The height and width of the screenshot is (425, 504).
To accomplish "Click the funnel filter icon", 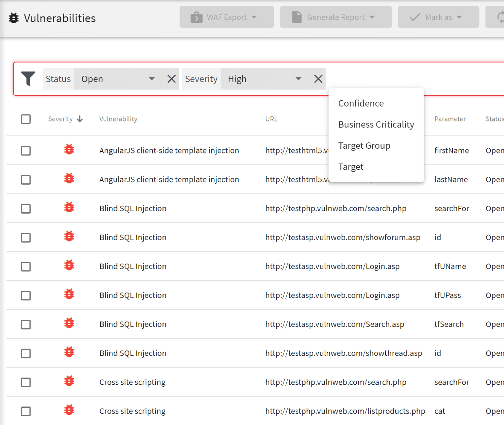I will pyautogui.click(x=28, y=79).
